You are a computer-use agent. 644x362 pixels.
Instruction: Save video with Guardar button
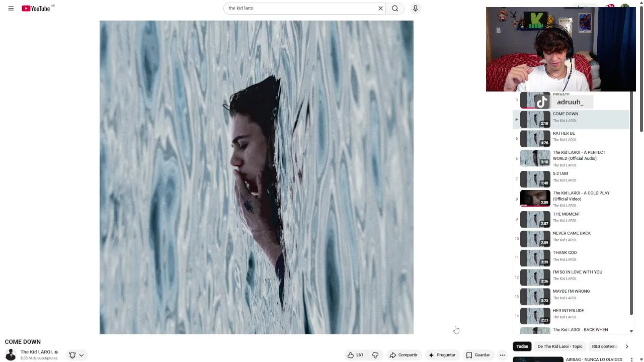(478, 355)
